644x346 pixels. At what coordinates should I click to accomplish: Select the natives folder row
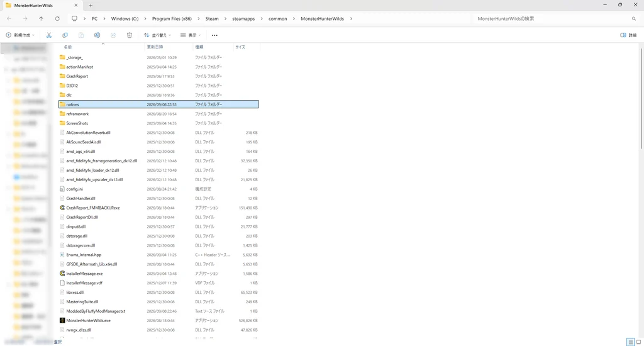click(158, 104)
